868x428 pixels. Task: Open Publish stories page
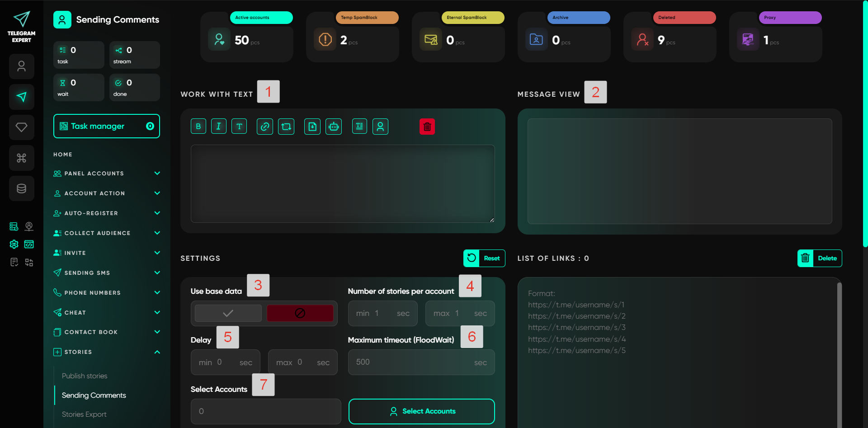pyautogui.click(x=85, y=376)
